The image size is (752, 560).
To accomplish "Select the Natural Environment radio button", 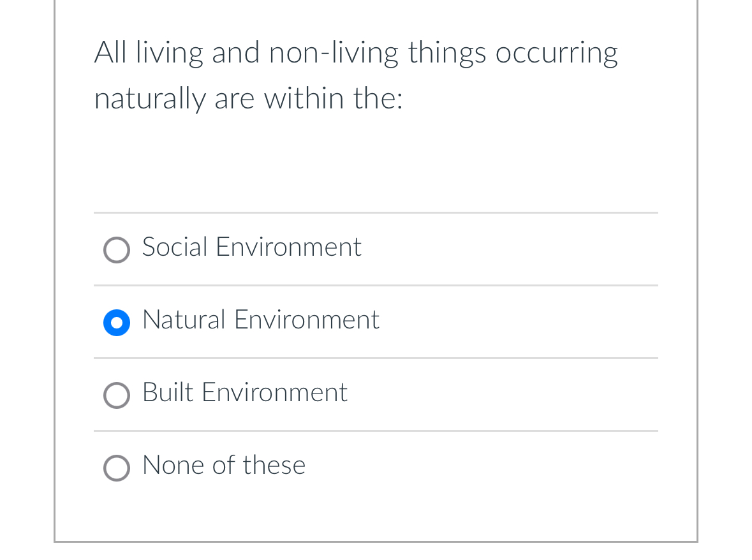I will pos(117,323).
